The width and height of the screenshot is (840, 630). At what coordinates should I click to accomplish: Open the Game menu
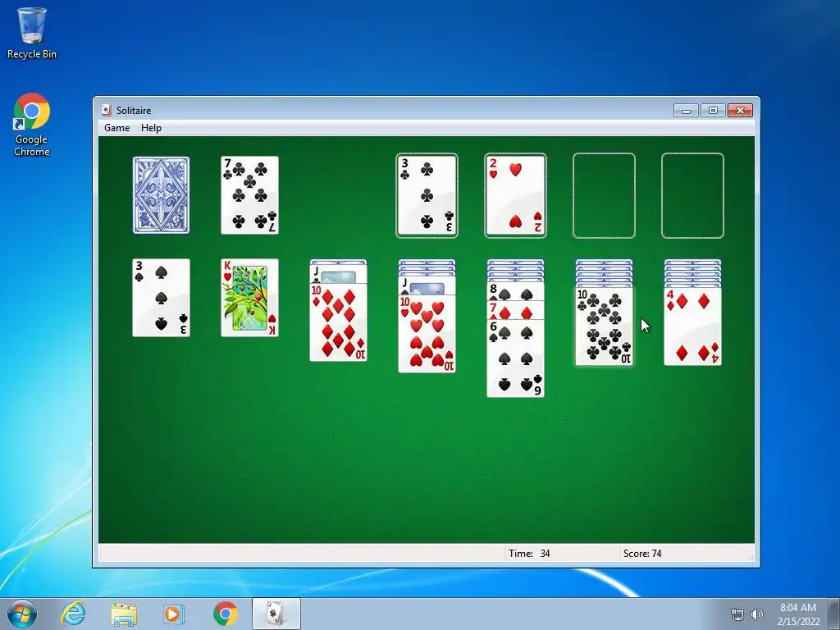(116, 128)
